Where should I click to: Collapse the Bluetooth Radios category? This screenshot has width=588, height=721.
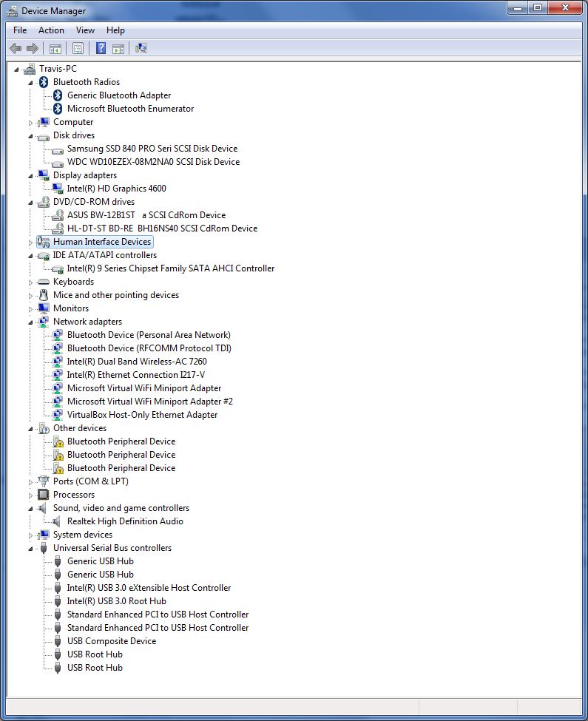pos(30,83)
